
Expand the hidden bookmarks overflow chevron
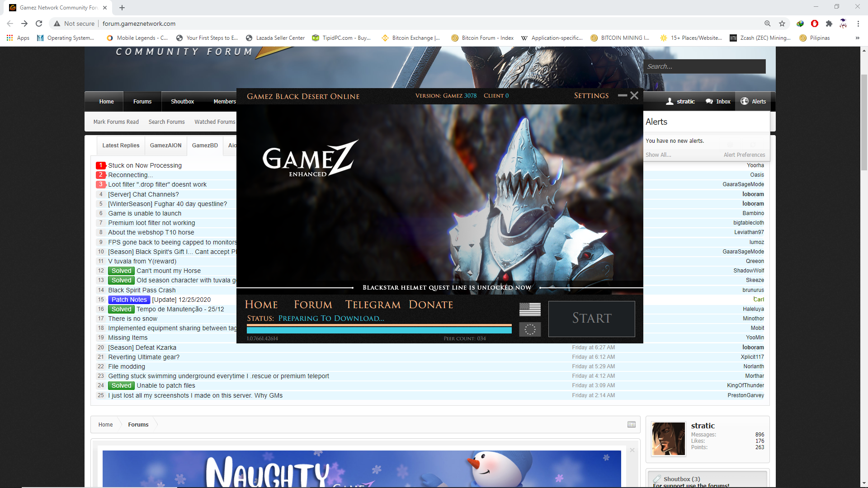tap(857, 38)
